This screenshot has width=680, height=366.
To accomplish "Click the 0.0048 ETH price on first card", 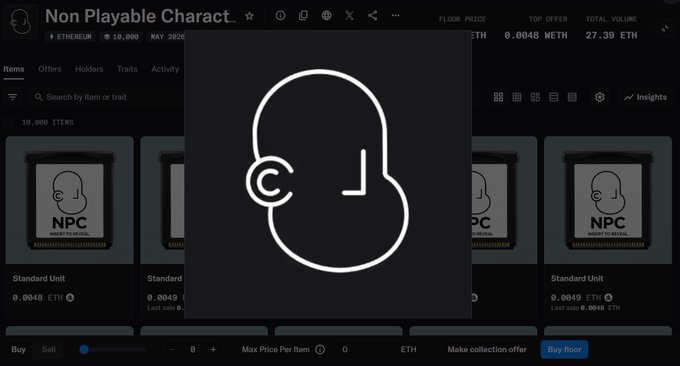I will coord(43,297).
